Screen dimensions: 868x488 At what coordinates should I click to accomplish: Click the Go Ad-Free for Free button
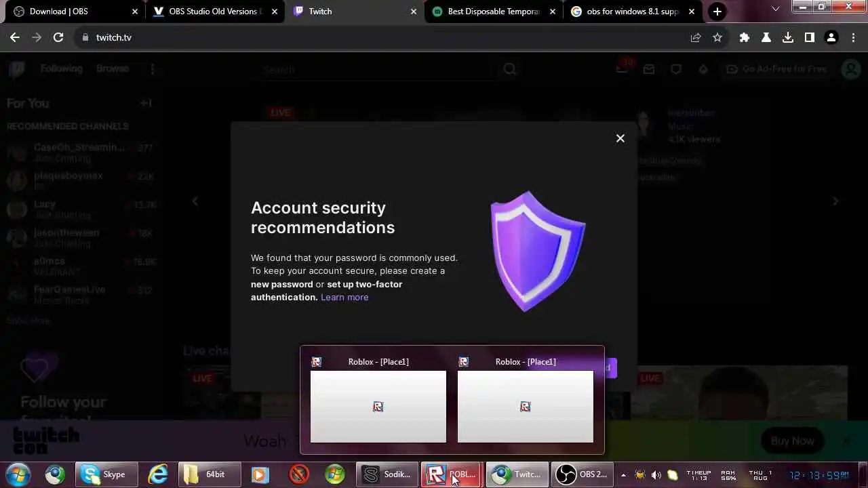(776, 69)
